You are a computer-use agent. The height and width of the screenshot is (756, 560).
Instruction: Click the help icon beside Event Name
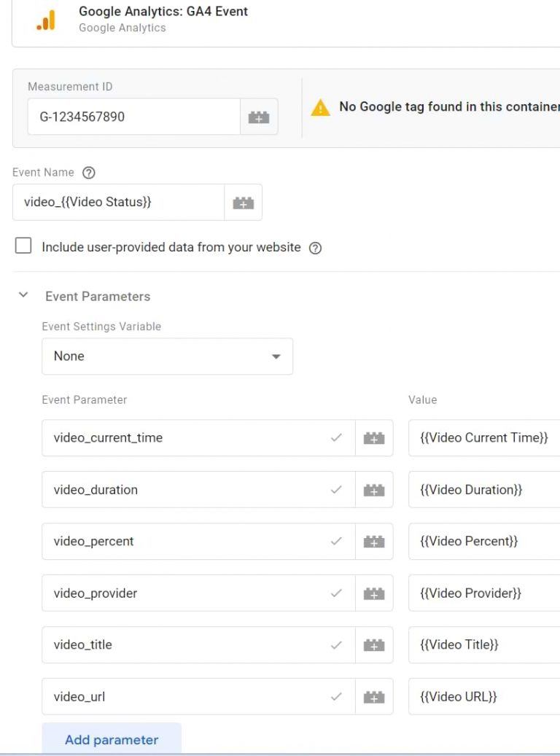[88, 173]
